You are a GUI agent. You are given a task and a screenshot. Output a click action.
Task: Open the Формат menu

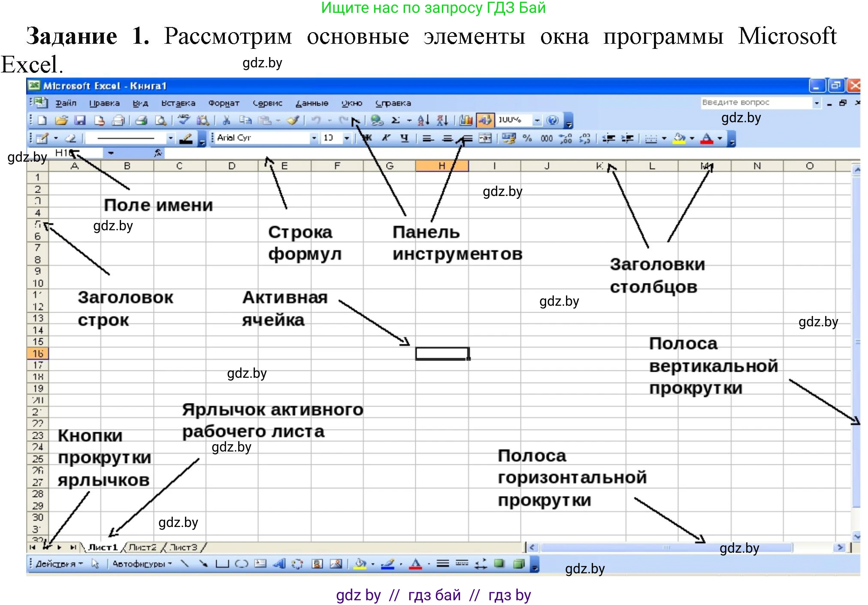[224, 103]
